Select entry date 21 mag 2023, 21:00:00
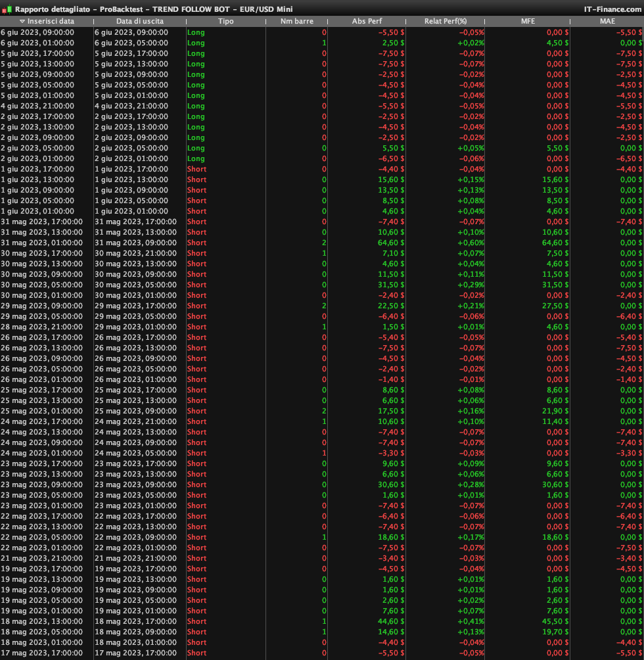 click(41, 559)
